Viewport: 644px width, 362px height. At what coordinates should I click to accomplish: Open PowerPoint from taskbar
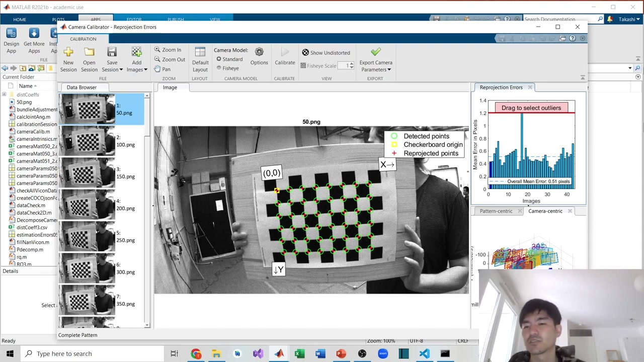point(341,353)
